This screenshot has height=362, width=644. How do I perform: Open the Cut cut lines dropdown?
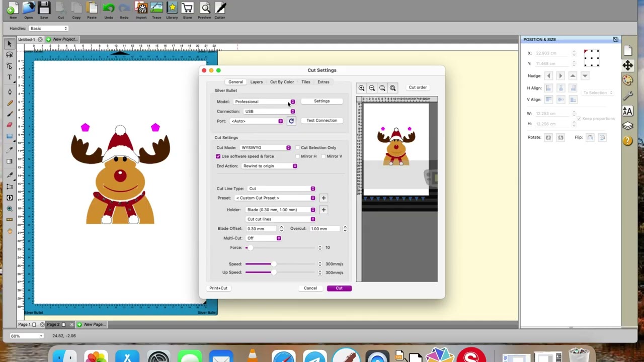280,219
